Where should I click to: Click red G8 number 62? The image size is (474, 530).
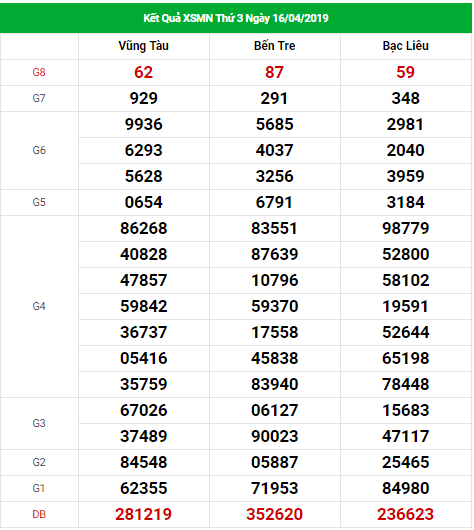pos(144,72)
